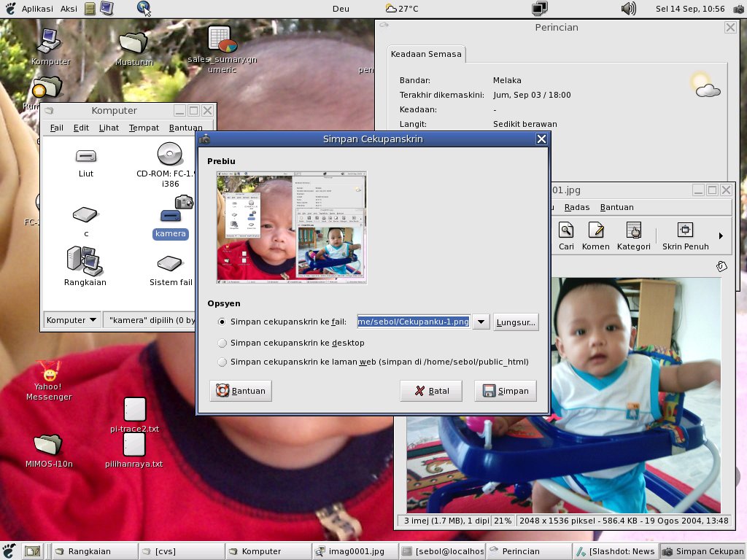747x560 pixels.
Task: Open the Komputer location dropdown
Action: pos(72,319)
